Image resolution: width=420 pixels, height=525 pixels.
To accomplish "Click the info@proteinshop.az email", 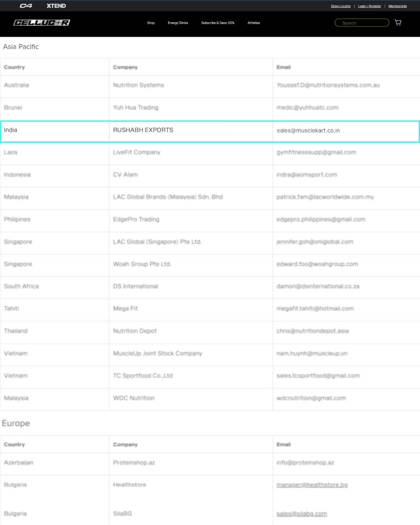I will click(305, 463).
